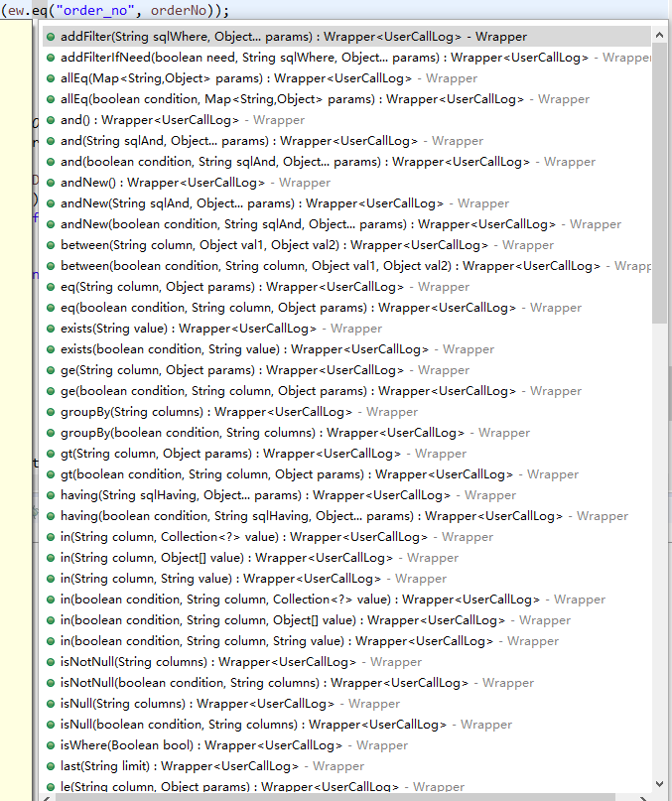Pick gt(boolean condition, String column) entry
672x801 pixels.
point(346,474)
